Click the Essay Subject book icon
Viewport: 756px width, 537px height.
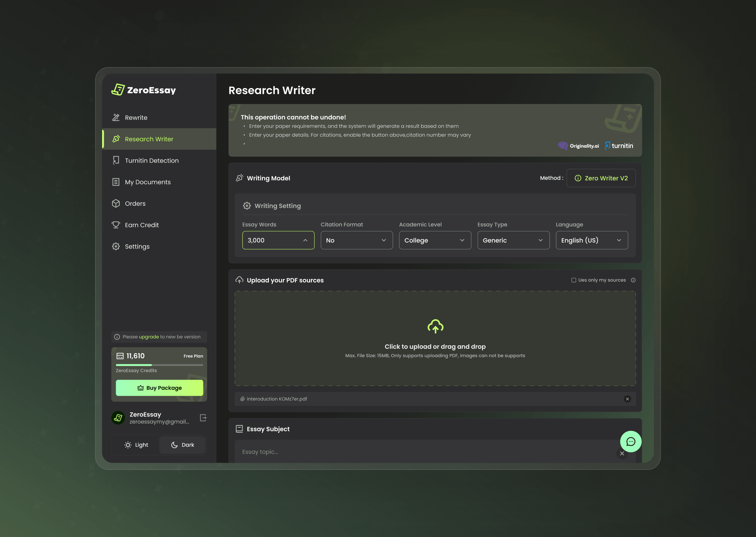[239, 429]
